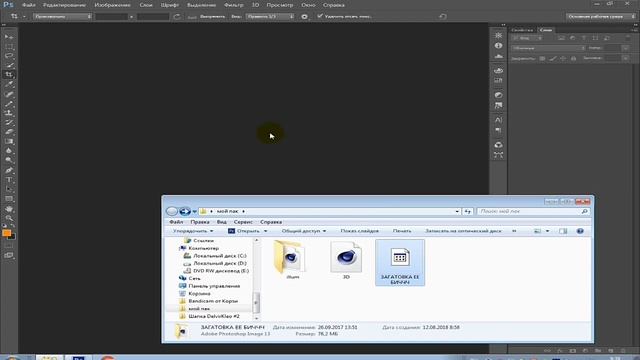
Task: Open Photoshop Файл menu
Action: pyautogui.click(x=29, y=5)
